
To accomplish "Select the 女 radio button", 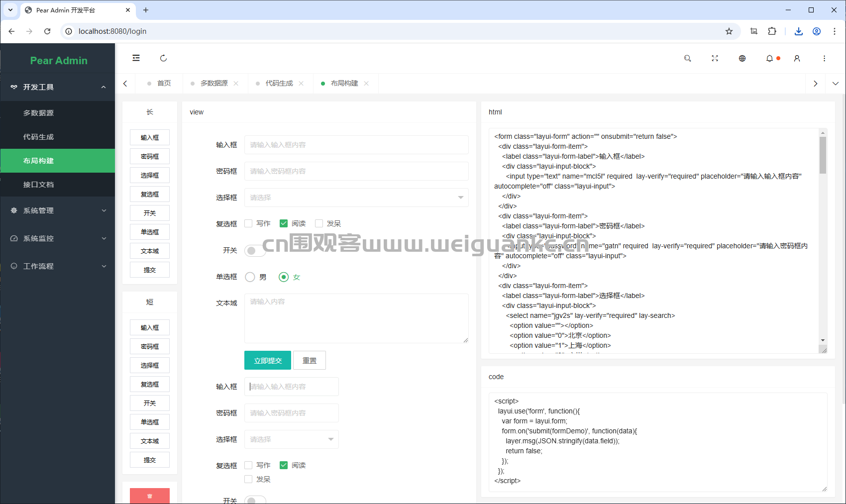I will click(284, 277).
